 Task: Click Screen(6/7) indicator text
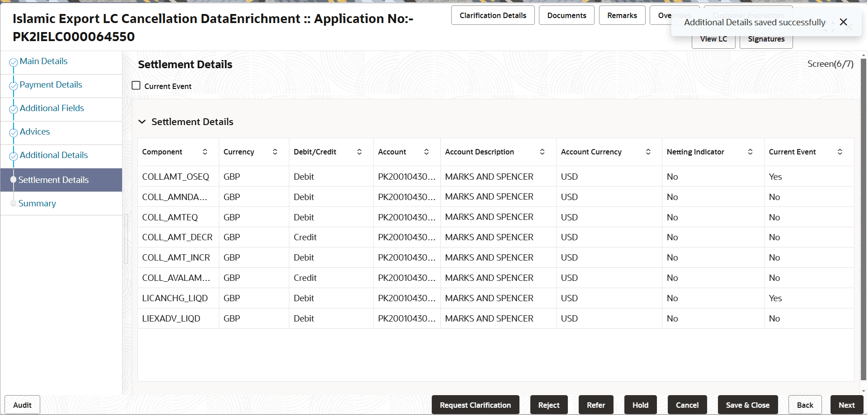[x=830, y=64]
